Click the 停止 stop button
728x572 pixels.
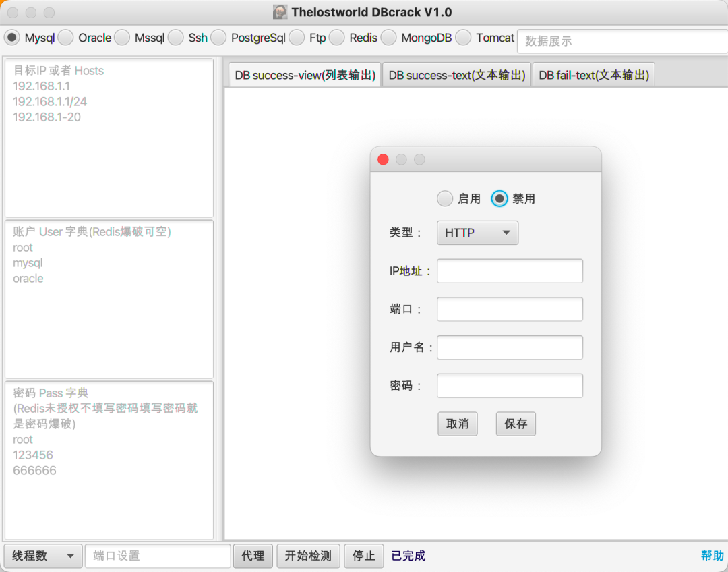[x=363, y=556]
